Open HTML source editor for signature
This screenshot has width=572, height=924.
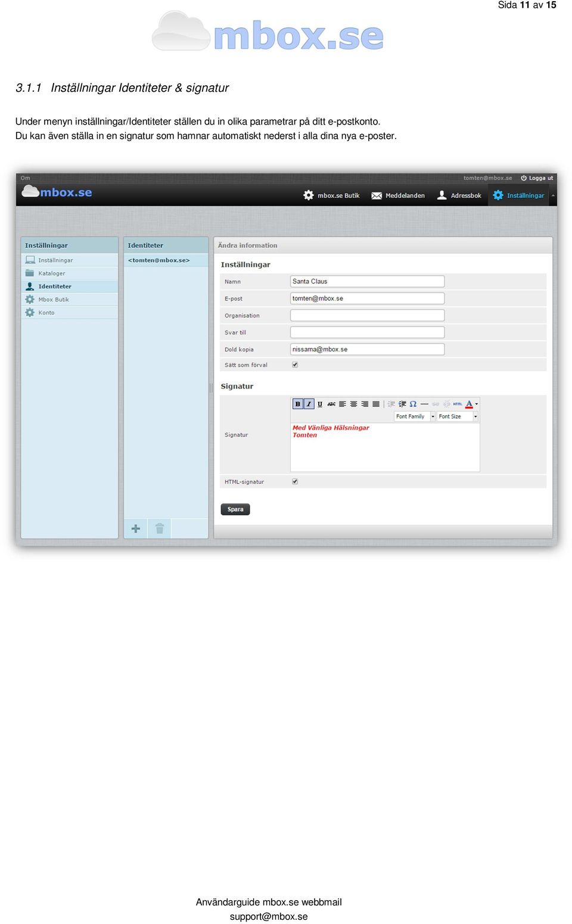(x=458, y=404)
